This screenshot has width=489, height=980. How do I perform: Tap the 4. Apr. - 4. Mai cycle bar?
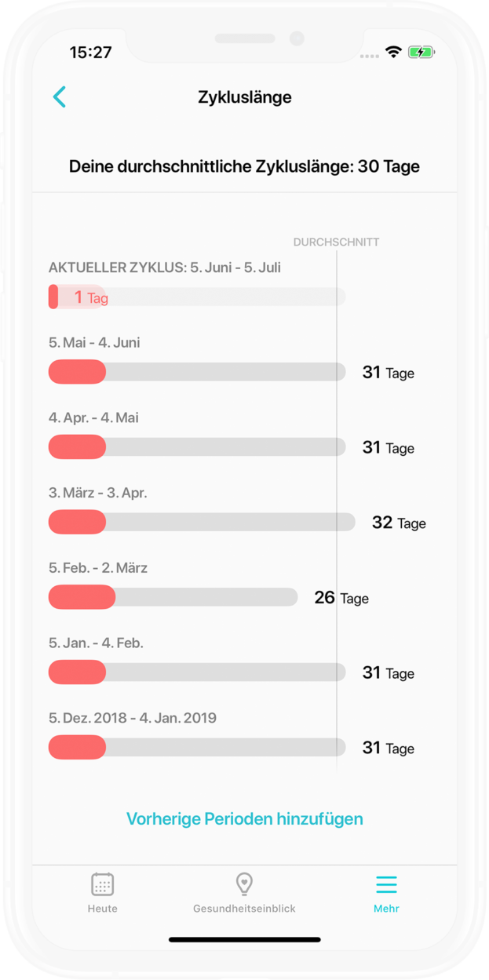[x=197, y=447]
